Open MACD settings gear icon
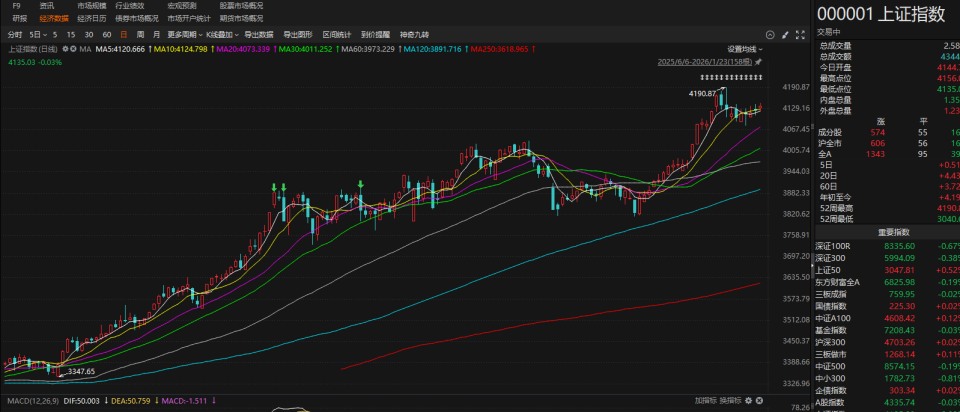 coord(748,400)
